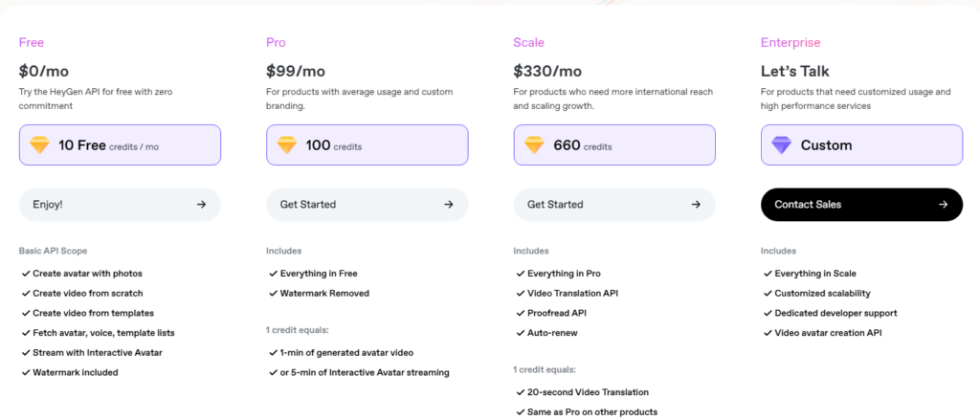Click checkmark beside Dedicated developer support
The image size is (980, 420).
point(768,313)
